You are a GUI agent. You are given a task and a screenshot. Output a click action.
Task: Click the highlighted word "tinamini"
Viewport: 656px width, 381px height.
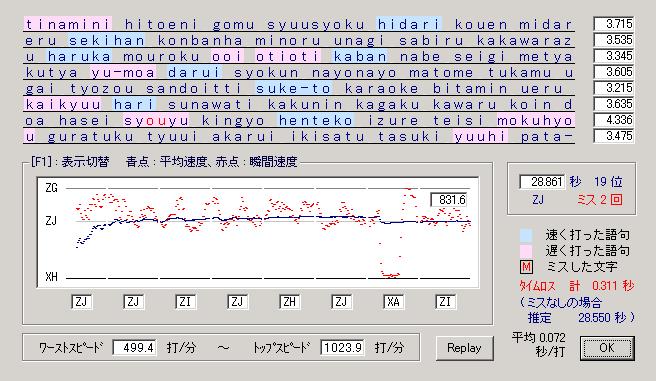click(x=68, y=24)
